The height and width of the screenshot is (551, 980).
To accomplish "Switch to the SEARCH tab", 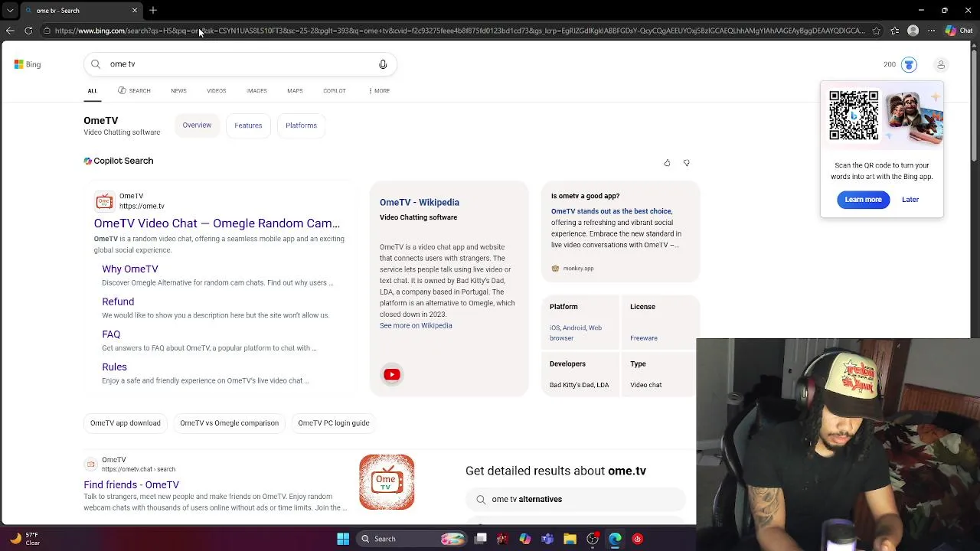I will [x=134, y=91].
